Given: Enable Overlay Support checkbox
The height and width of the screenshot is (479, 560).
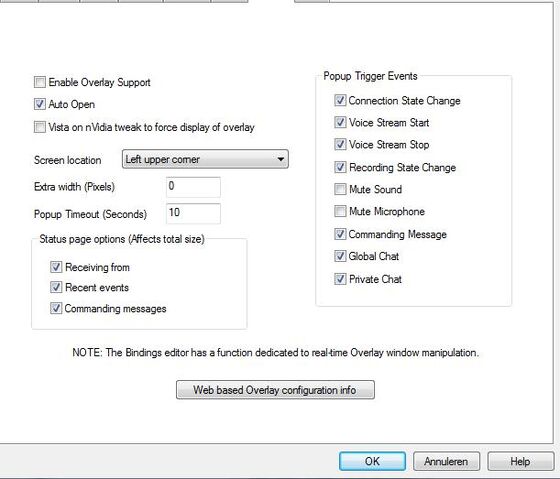Looking at the screenshot, I should pyautogui.click(x=40, y=82).
